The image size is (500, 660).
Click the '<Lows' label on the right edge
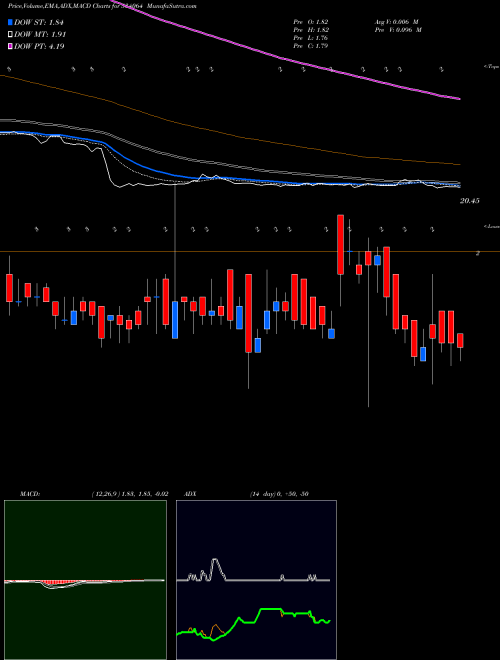[491, 226]
